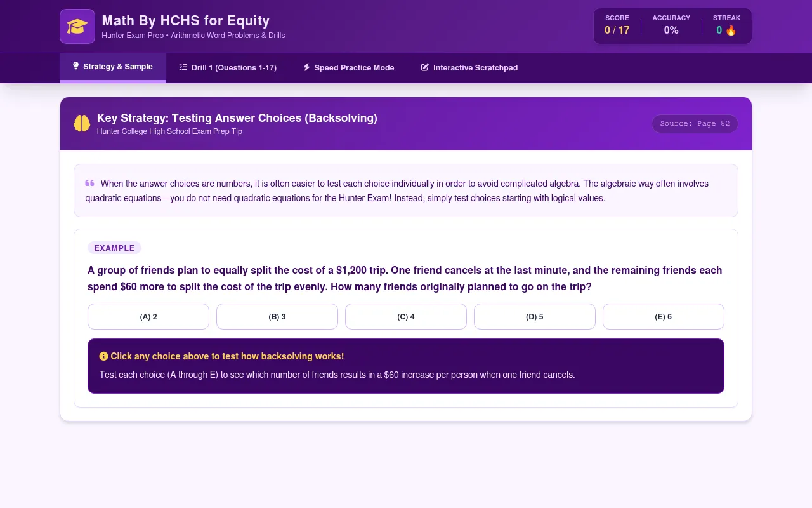The image size is (812, 508).
Task: Click the brain icon beside Key Strategy
Action: click(82, 123)
